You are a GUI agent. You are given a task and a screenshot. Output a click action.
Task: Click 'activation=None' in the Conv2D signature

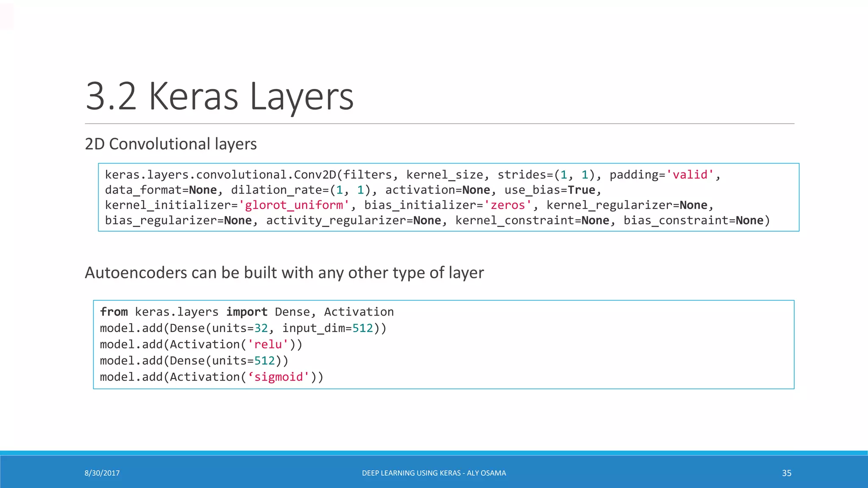click(438, 190)
